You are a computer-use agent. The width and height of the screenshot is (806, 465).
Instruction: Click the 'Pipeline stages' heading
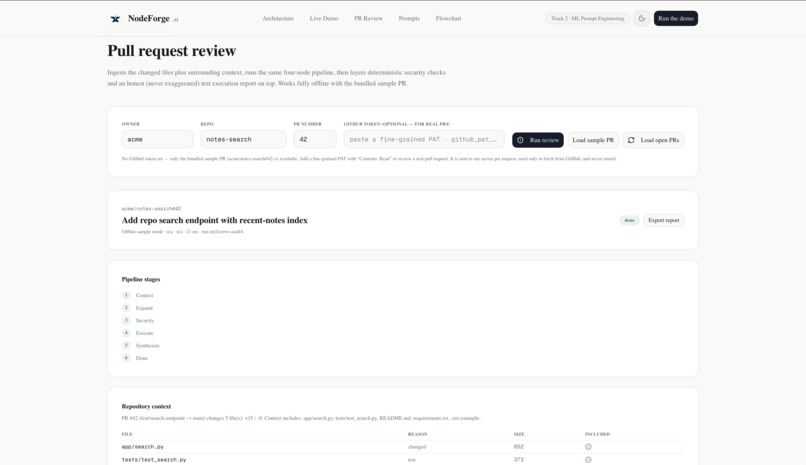(141, 279)
